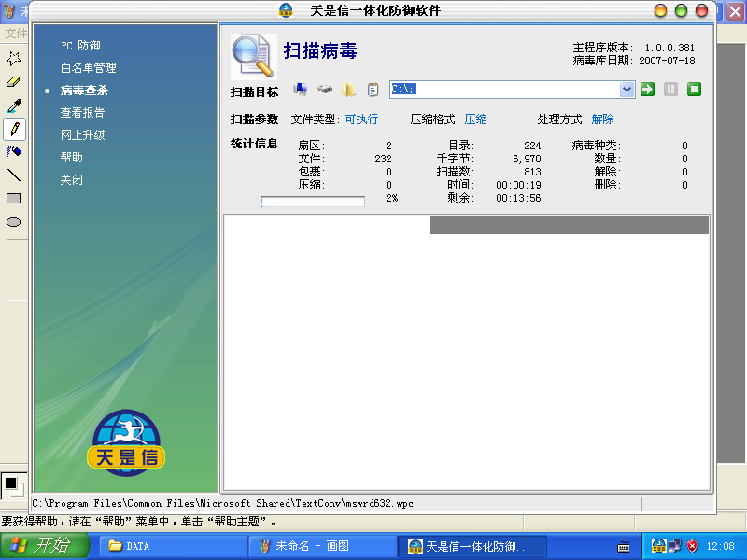Click the keyboard language bar icon

click(624, 546)
